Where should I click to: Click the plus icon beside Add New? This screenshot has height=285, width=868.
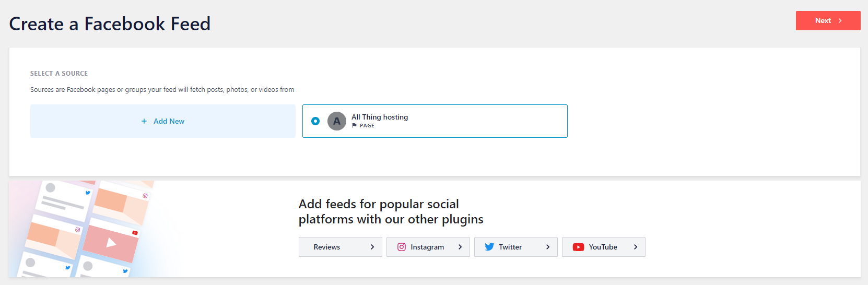coord(144,121)
